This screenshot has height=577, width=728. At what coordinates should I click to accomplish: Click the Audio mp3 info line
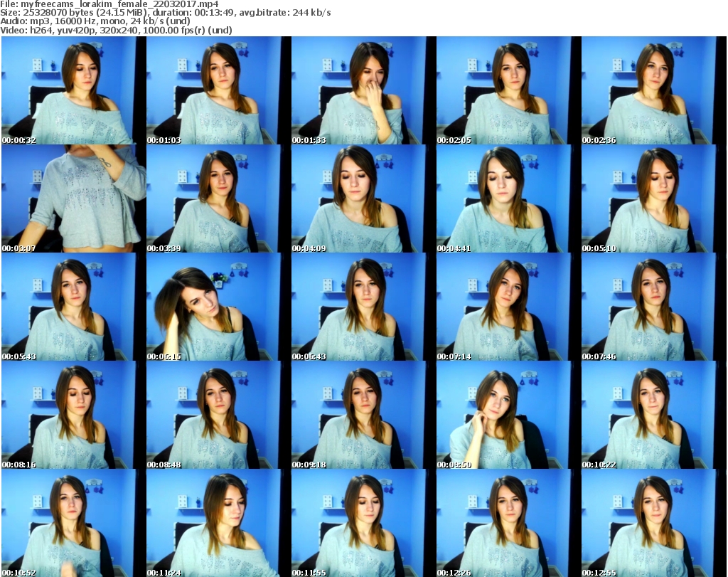pyautogui.click(x=95, y=21)
